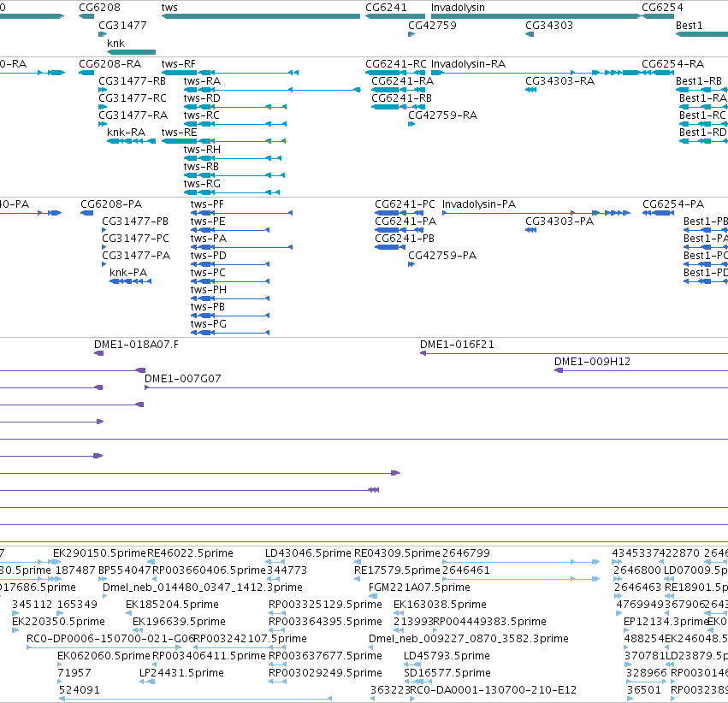Select the Best1 gene label

pyautogui.click(x=690, y=26)
